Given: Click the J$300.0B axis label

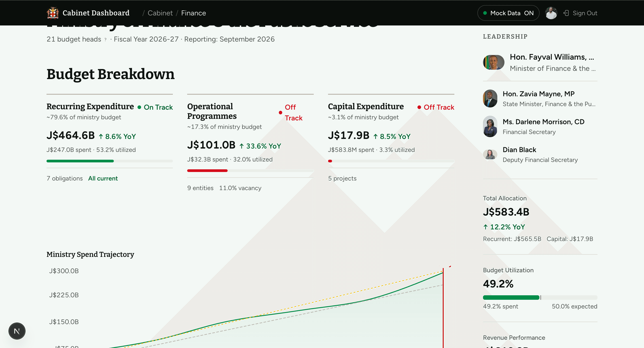Looking at the screenshot, I should coord(64,271).
